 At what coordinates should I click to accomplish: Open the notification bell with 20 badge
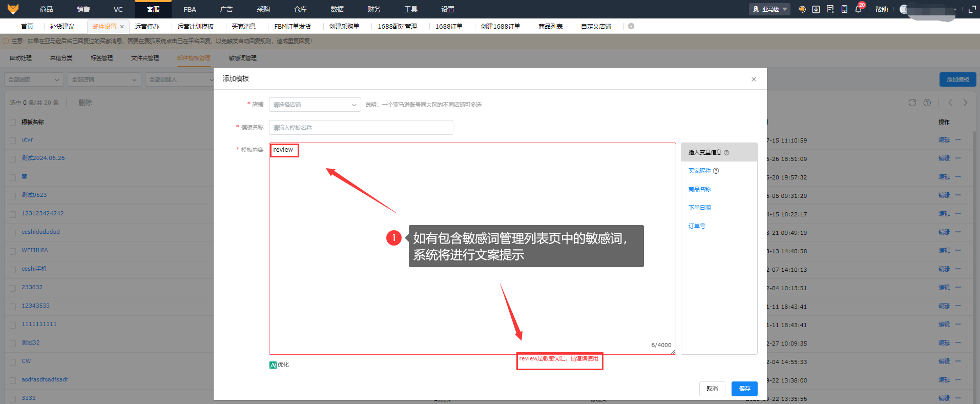point(859,9)
